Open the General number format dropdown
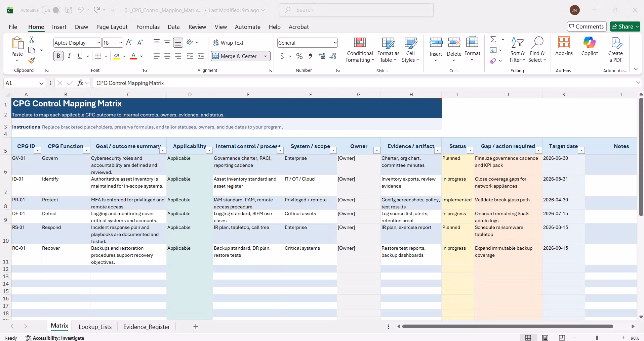 coord(335,43)
